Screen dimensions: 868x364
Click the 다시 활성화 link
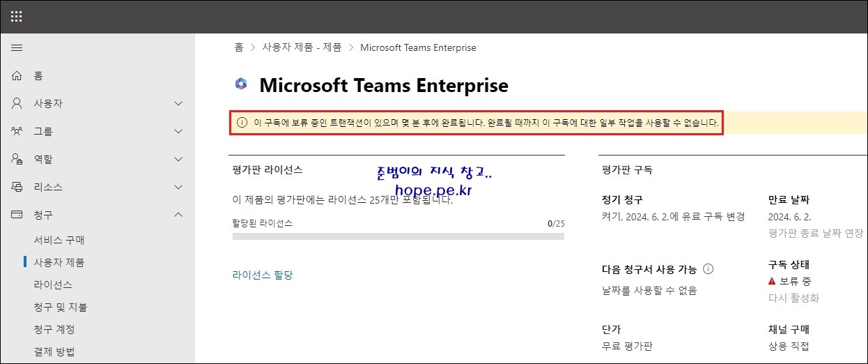[x=793, y=298]
